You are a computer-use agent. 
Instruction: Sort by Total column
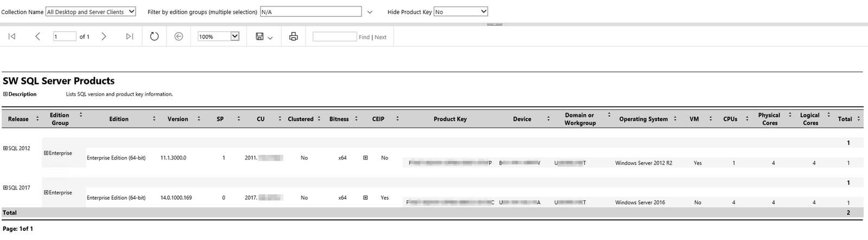click(x=859, y=119)
